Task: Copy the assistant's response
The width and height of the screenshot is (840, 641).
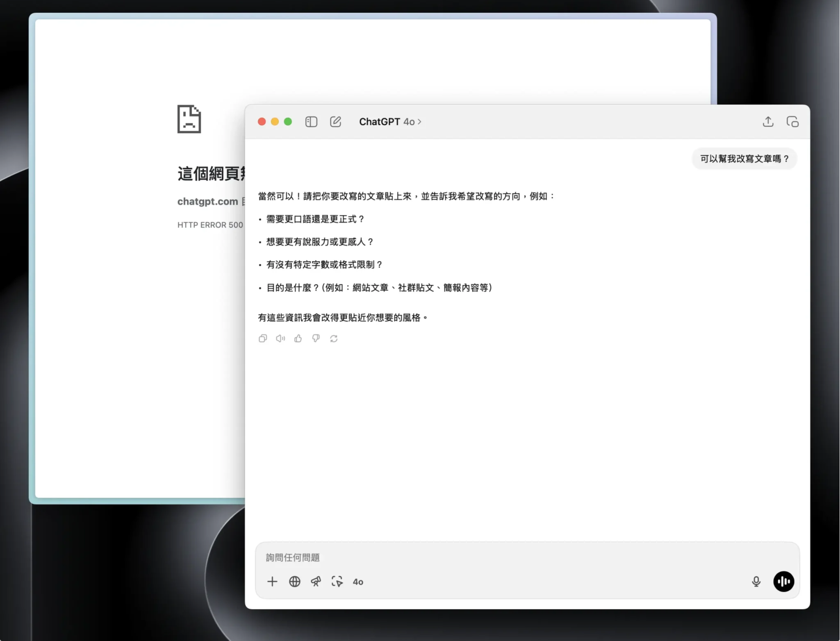Action: pyautogui.click(x=263, y=338)
